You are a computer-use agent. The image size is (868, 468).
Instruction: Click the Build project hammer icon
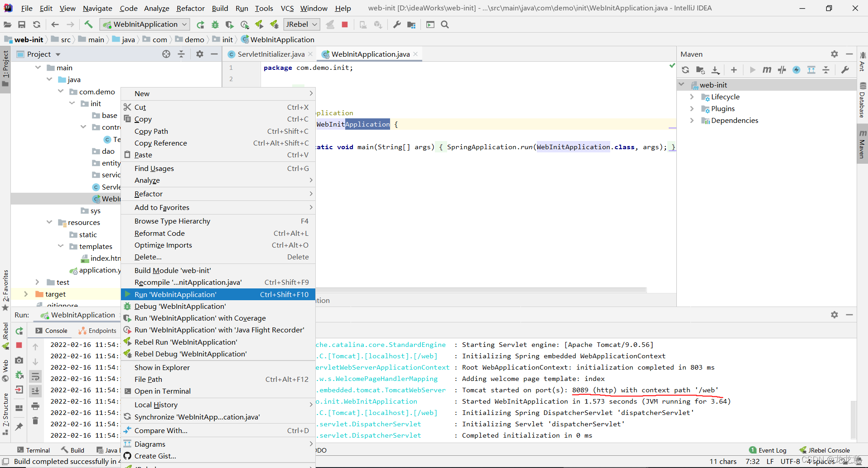88,24
